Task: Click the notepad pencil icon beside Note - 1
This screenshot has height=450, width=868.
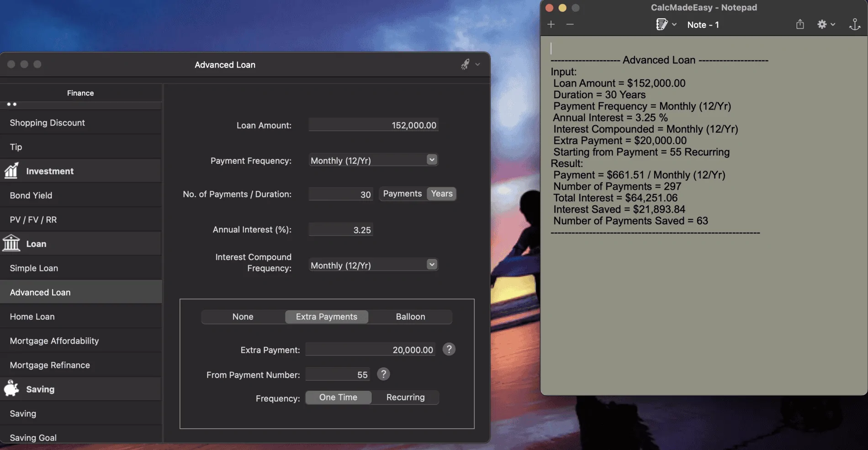Action: pos(662,25)
